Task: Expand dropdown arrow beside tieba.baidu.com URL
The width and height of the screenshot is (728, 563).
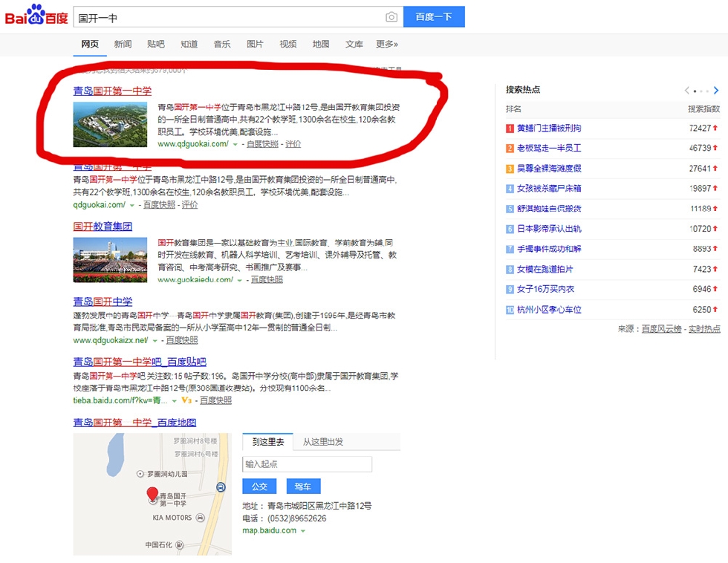Action: click(x=174, y=401)
